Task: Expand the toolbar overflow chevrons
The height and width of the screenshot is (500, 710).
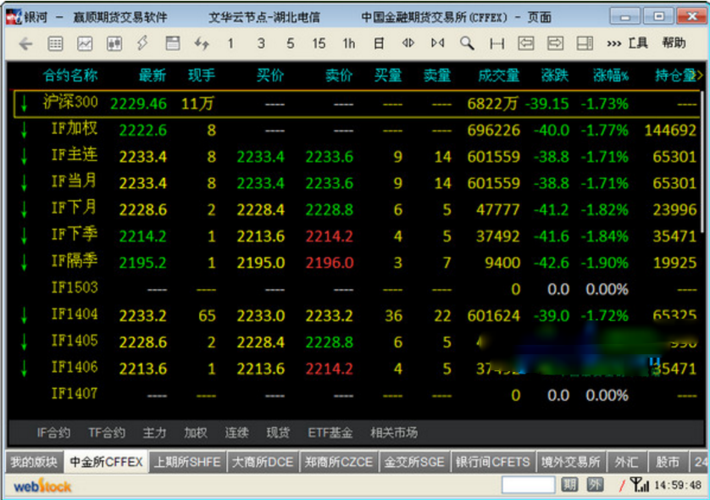Action: 614,44
